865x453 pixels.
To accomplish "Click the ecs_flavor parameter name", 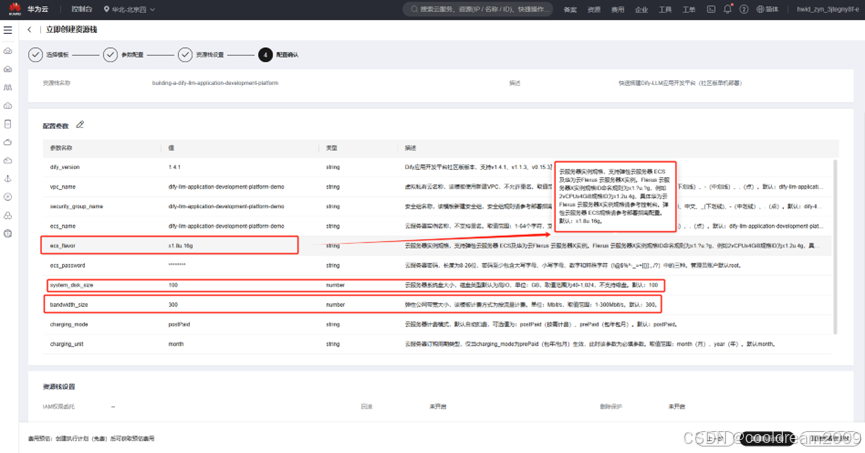I will [62, 246].
